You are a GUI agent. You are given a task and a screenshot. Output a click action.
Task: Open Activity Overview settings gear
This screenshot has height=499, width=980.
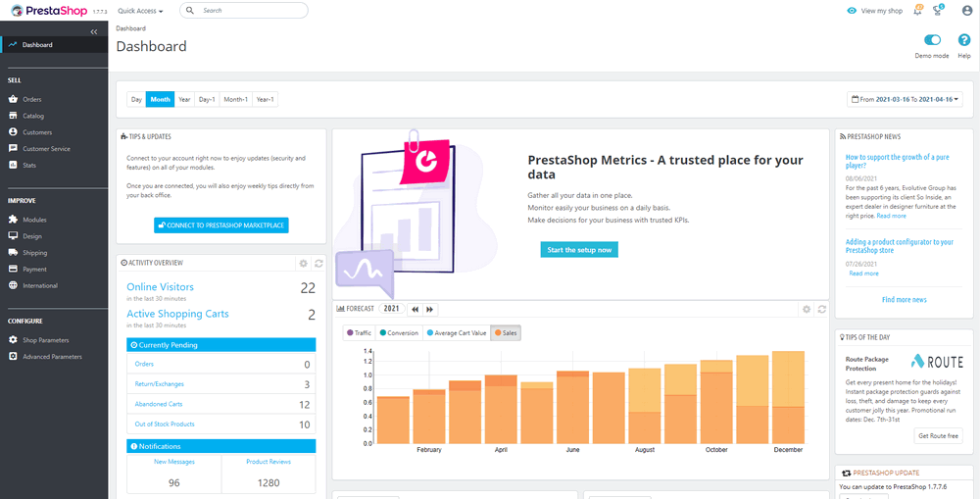pos(303,264)
